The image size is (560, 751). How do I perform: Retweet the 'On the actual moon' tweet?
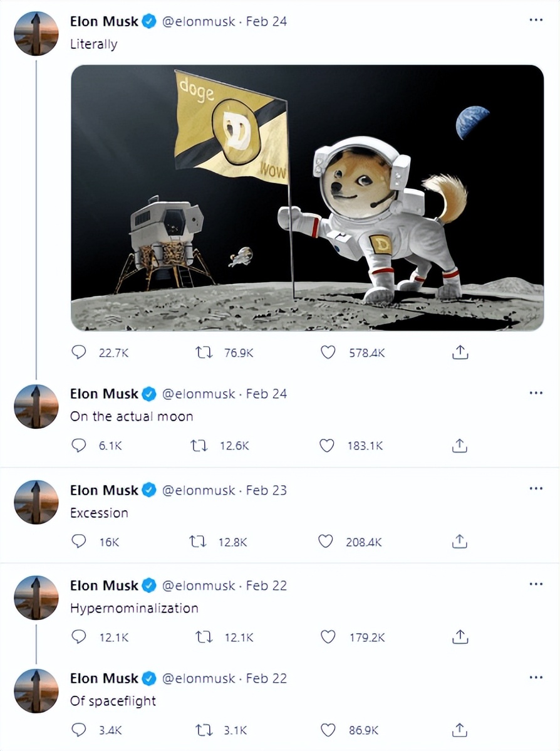(199, 446)
